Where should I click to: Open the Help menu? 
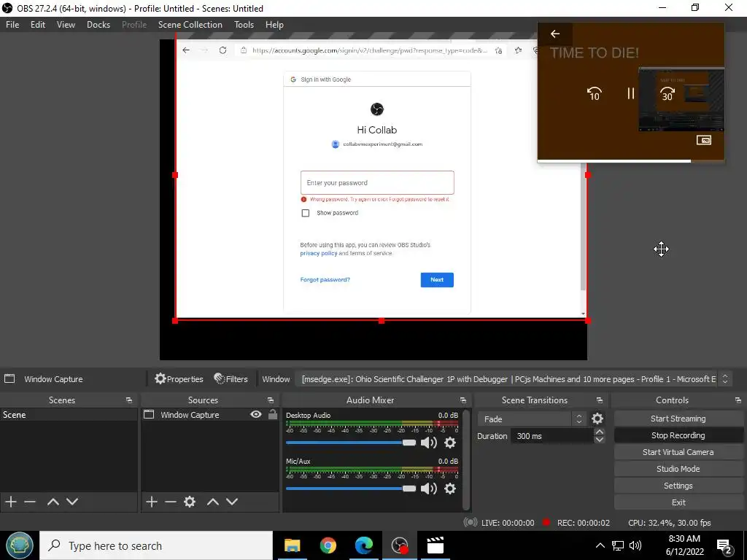(274, 25)
